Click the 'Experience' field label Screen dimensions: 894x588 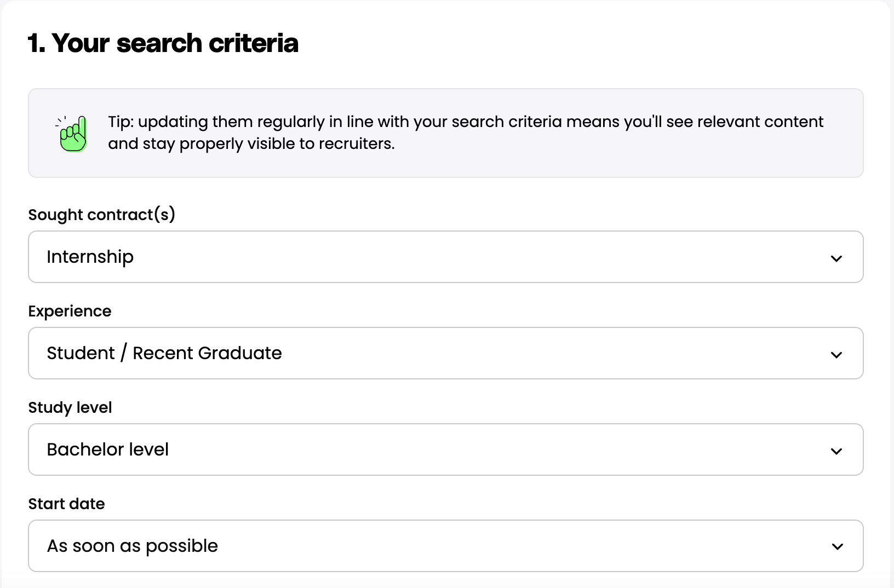tap(70, 311)
